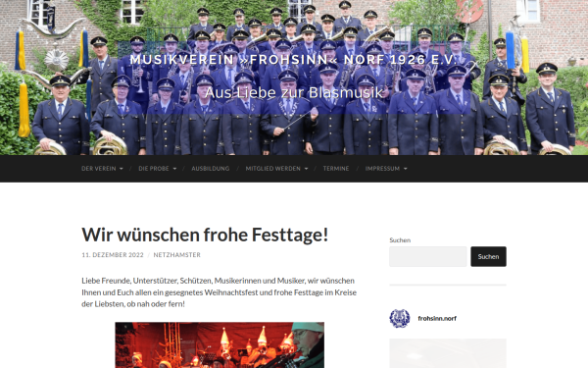Open the Impressum menu
The image size is (588, 368).
[x=382, y=169]
